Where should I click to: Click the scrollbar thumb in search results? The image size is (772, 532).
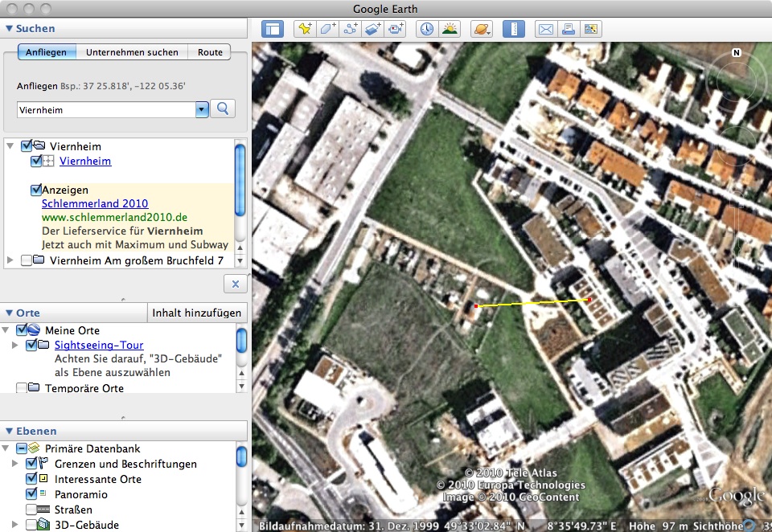coord(240,180)
